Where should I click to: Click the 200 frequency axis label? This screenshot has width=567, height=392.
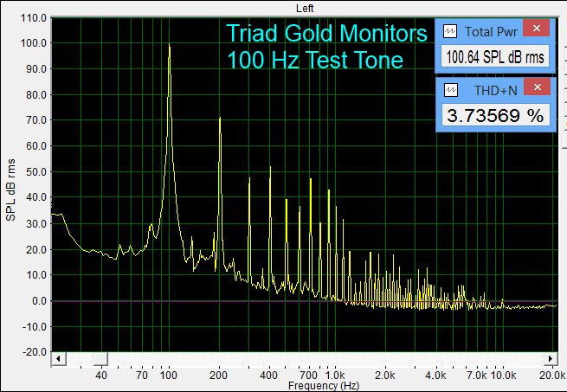click(x=218, y=376)
